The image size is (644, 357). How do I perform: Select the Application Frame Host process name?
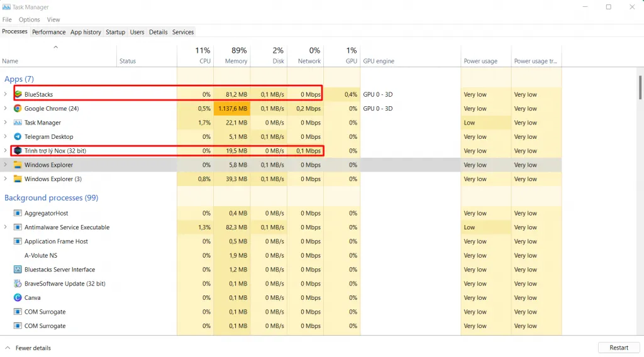tap(56, 241)
